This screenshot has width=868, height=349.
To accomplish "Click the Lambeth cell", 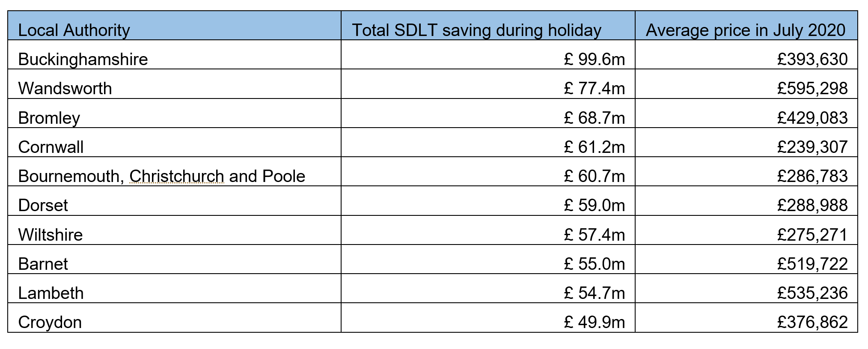I will 51,293.
